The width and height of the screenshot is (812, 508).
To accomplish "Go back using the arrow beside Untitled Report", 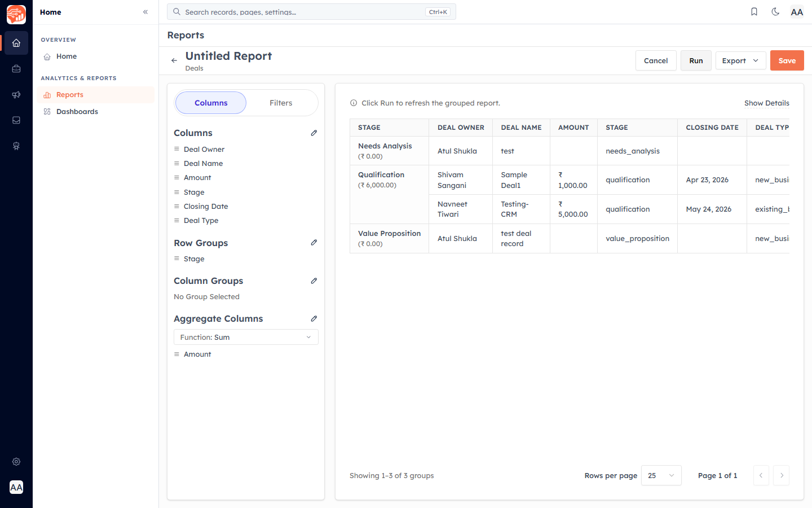I will click(174, 60).
